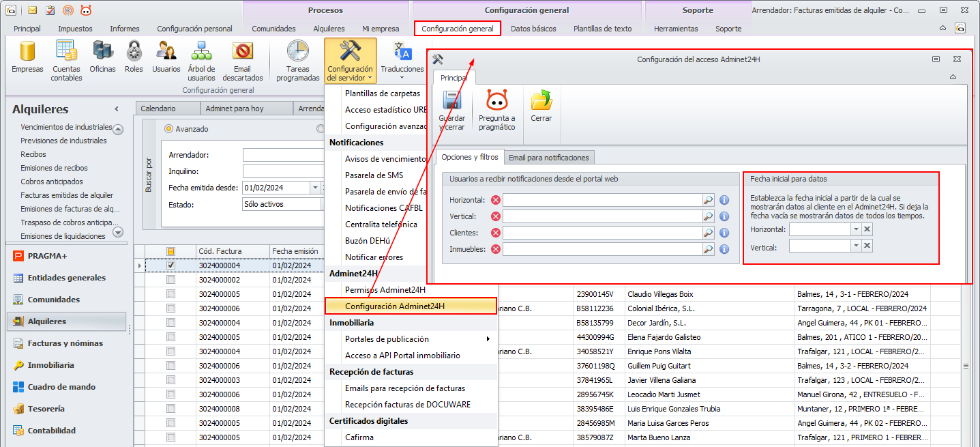Viewport: 980px width, 447px height.
Task: Switch to Email para notificaciones tab
Action: (549, 158)
